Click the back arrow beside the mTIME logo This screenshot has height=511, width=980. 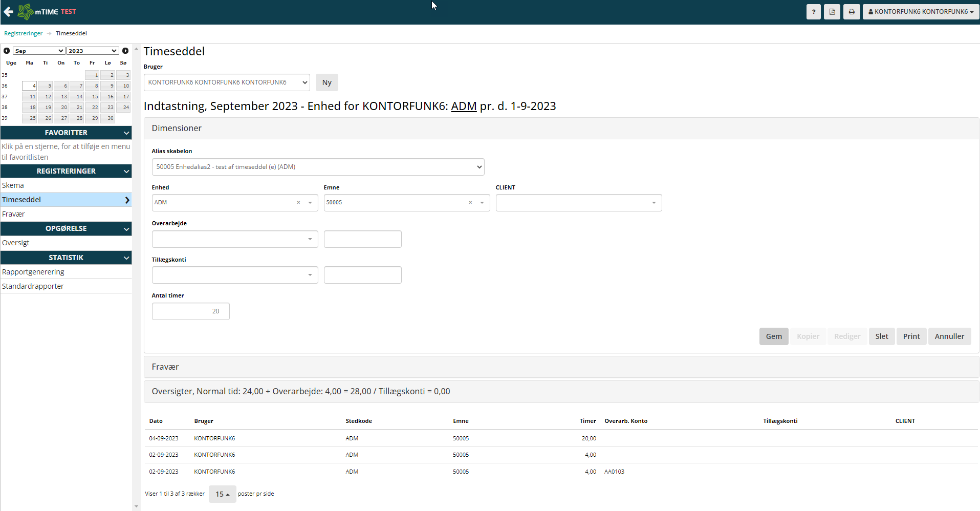click(8, 11)
